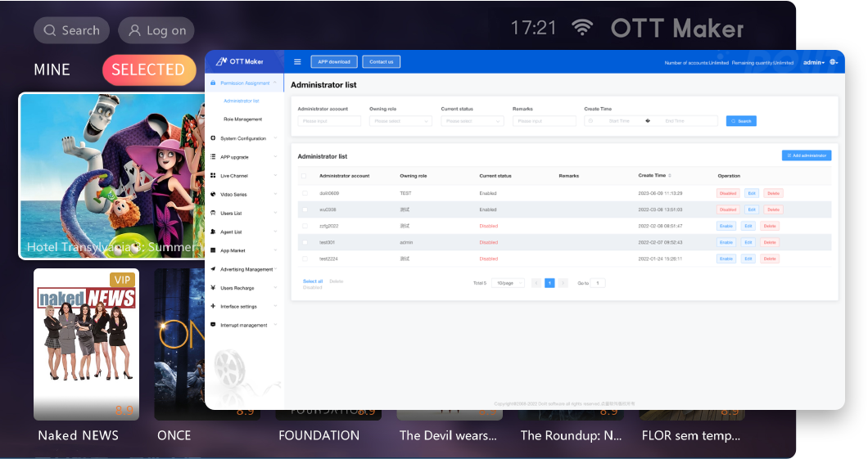Click the Interface settings plus icon

click(x=213, y=306)
